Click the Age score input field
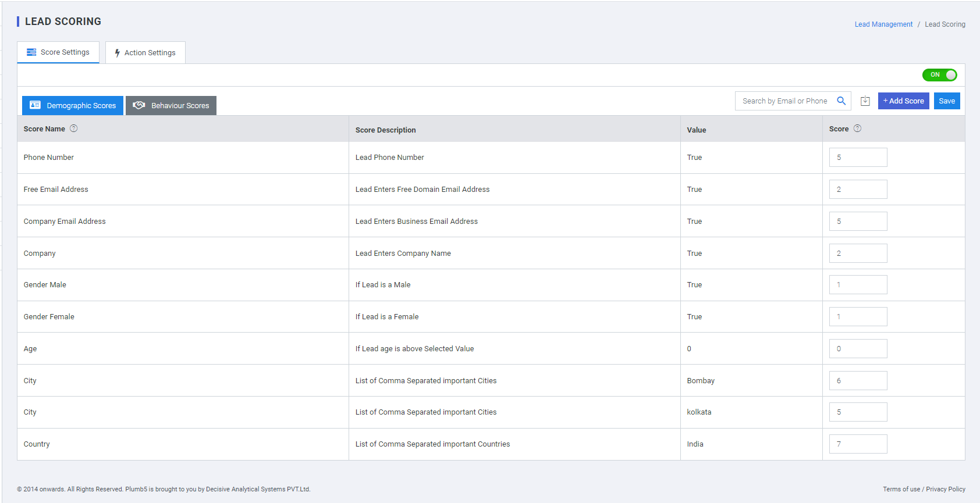This screenshot has height=503, width=980. 858,349
